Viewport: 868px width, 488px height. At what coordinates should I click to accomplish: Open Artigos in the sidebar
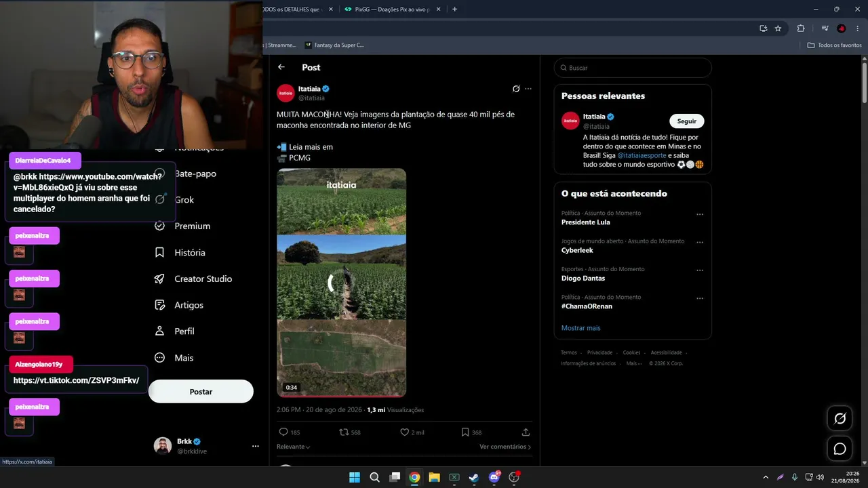tap(179, 305)
